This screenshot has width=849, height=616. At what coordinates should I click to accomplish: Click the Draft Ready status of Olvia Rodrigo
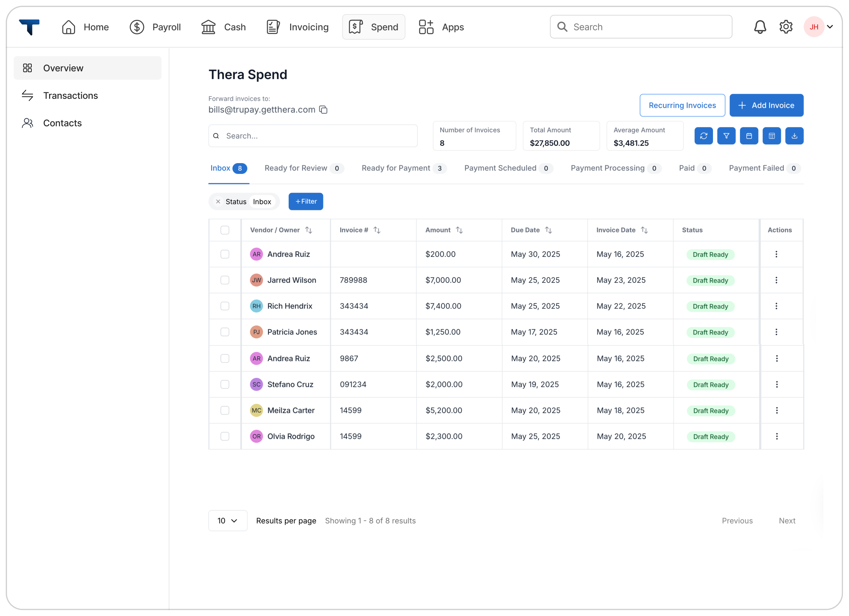pos(710,437)
